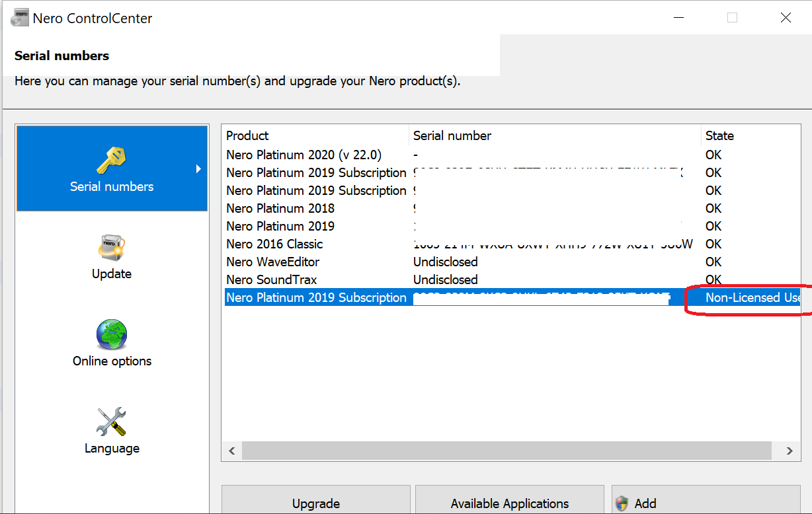This screenshot has height=514, width=812.
Task: Open the Online options globe icon
Action: coord(112,335)
